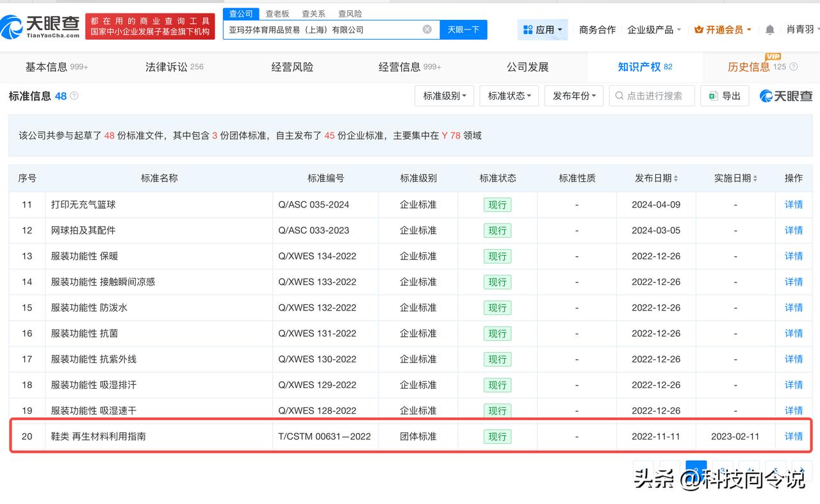Open 详情 for 打印无充气篮球

(794, 205)
